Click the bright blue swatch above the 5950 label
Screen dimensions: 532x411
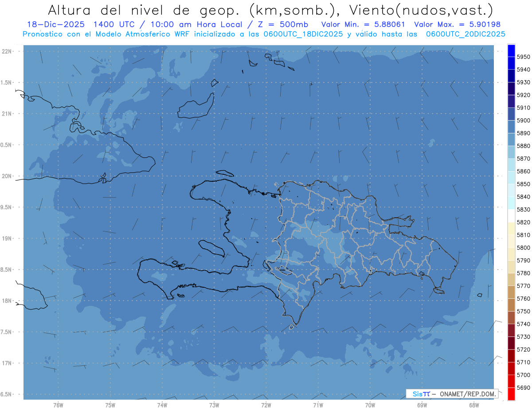[x=511, y=51]
